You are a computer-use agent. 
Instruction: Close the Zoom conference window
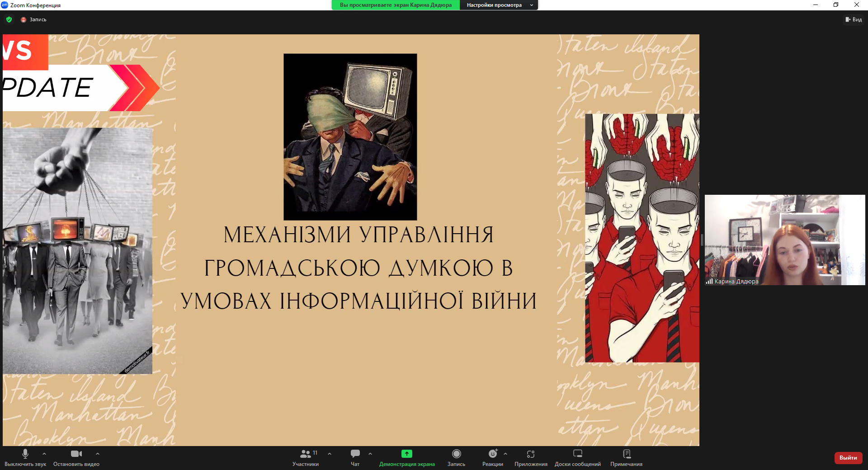click(857, 5)
